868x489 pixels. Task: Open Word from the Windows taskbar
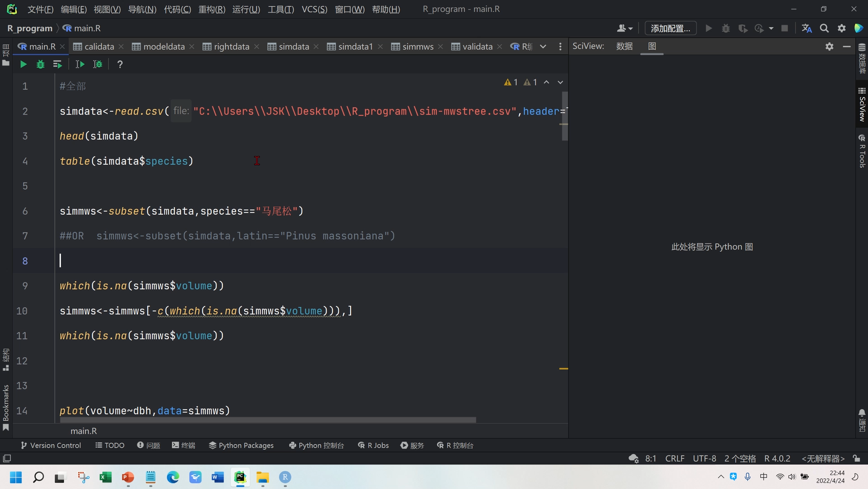(x=217, y=477)
